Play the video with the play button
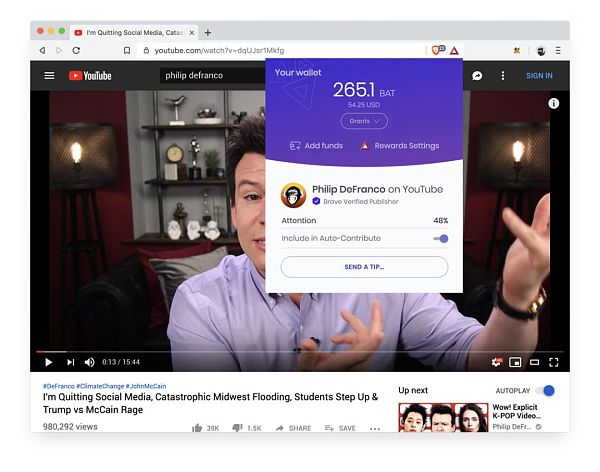The image size is (600, 472). click(x=48, y=362)
